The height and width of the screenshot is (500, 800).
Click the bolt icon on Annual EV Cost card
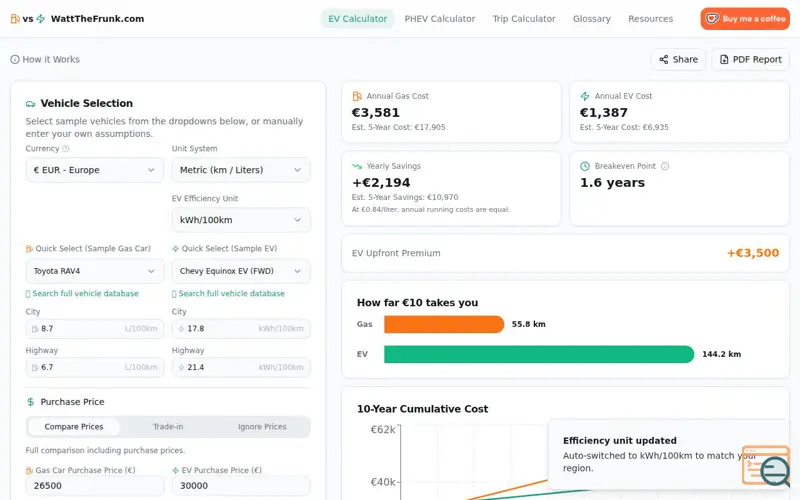[585, 96]
